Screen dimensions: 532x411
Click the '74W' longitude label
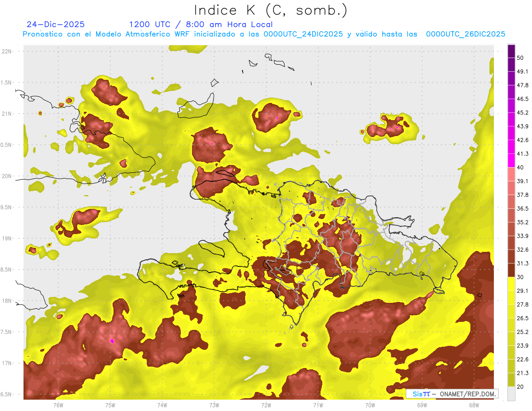pyautogui.click(x=162, y=405)
